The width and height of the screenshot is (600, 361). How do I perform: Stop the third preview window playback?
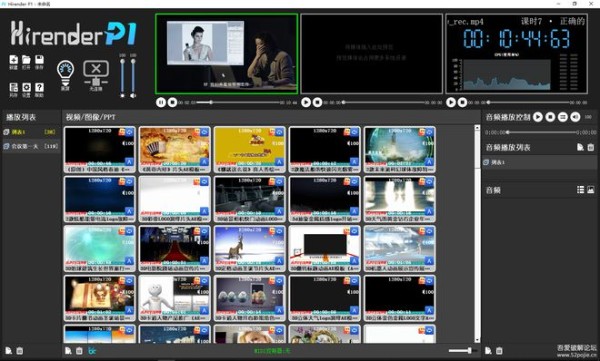tap(462, 102)
